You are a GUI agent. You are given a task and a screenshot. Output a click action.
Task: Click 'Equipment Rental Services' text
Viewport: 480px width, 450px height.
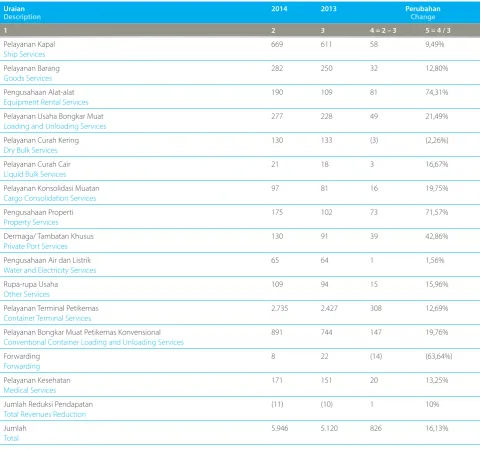(46, 102)
